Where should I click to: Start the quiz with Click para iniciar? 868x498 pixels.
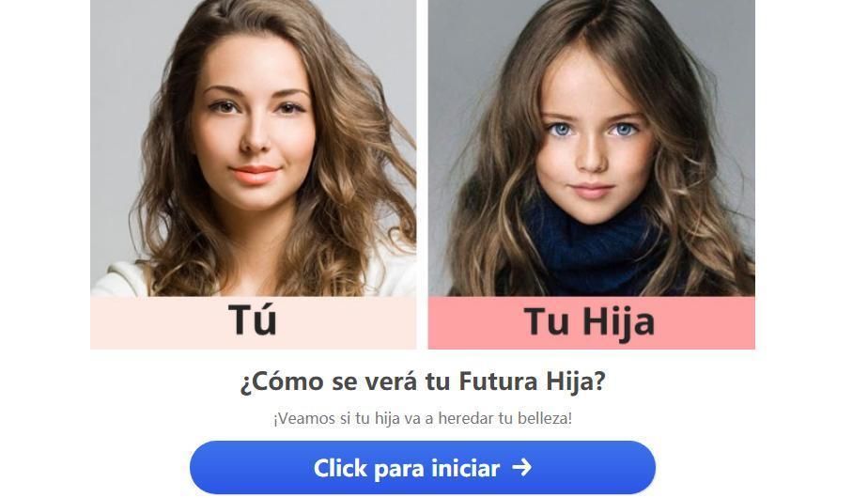click(x=423, y=468)
